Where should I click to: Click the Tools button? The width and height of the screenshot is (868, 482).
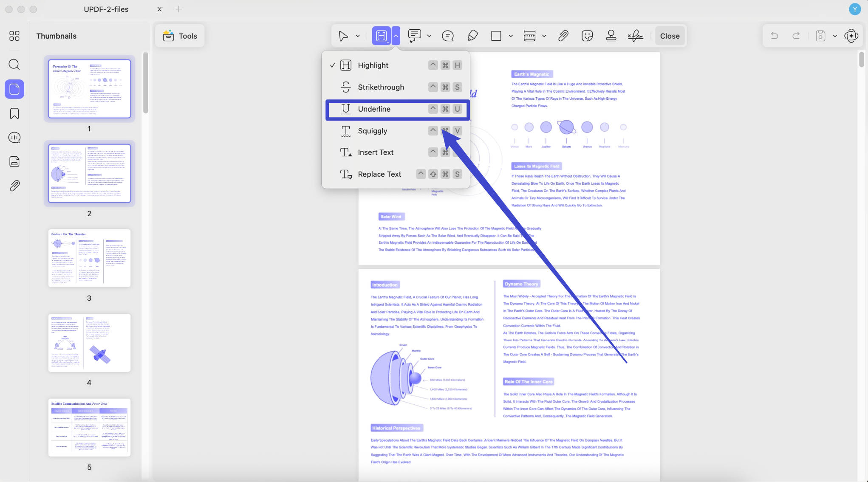click(x=180, y=36)
